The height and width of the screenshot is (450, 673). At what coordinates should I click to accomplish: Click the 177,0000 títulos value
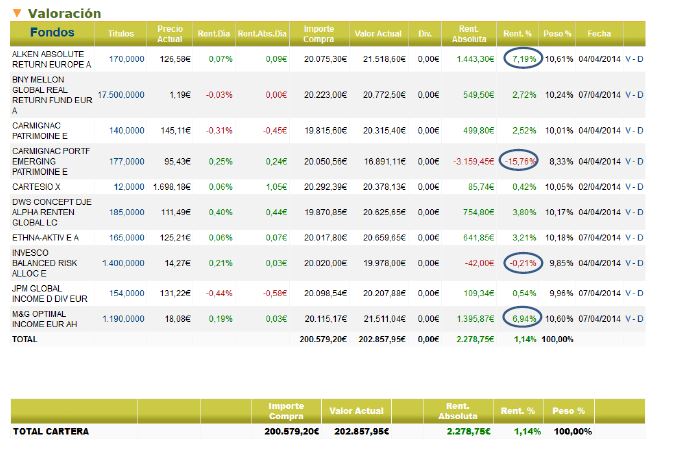pos(126,161)
